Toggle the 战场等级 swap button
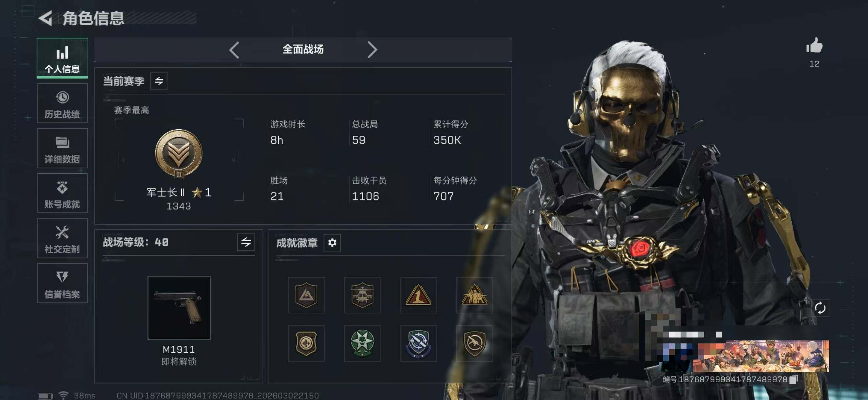868x400 pixels. coord(246,242)
